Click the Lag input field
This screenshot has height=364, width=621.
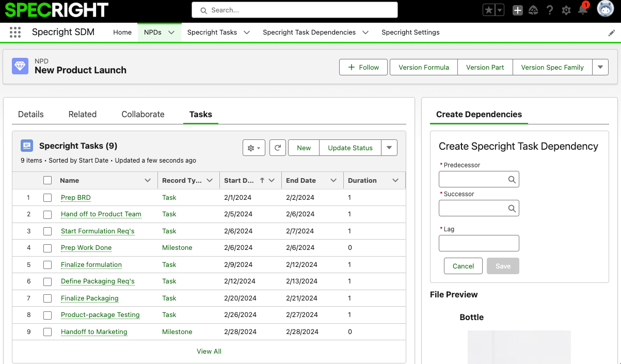tap(479, 243)
